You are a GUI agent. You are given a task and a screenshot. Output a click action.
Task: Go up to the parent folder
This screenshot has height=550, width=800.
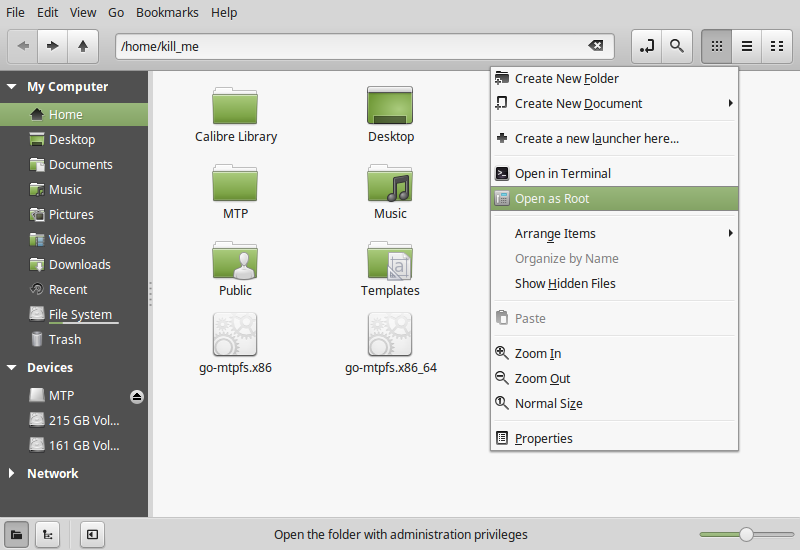point(83,46)
